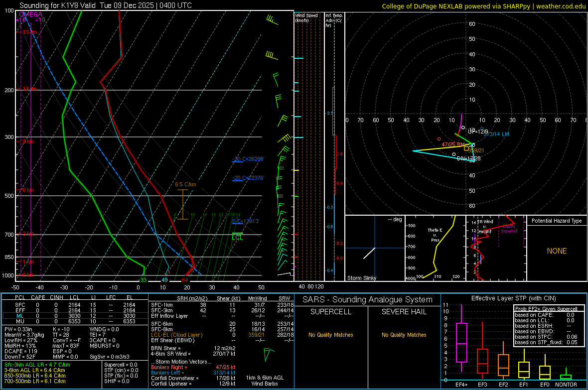Click the Storm Slinky panel label
The image size is (588, 390).
tap(361, 278)
